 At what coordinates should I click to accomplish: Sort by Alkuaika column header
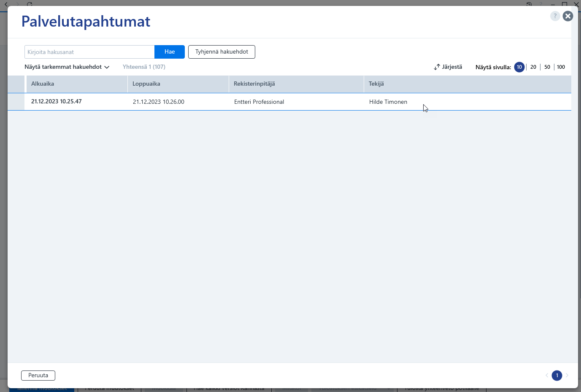pos(77,84)
